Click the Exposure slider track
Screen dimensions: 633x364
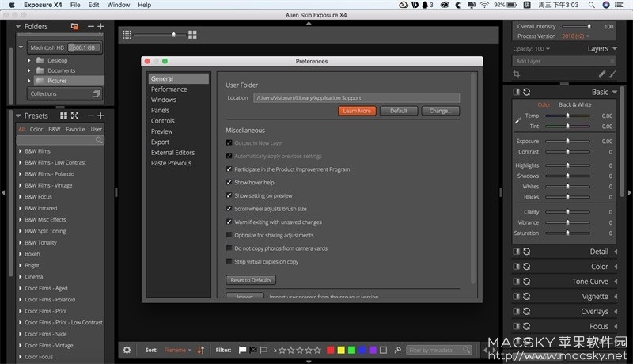tap(567, 141)
